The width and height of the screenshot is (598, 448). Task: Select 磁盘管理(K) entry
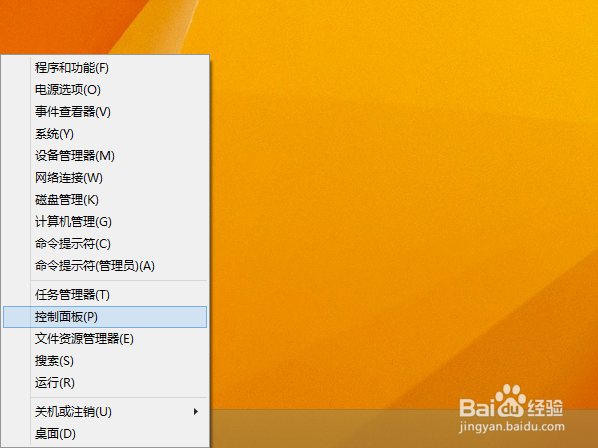coord(105,200)
